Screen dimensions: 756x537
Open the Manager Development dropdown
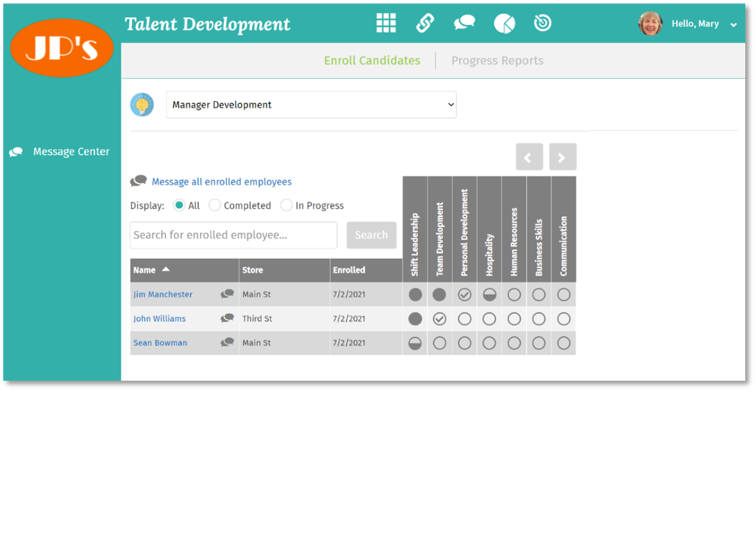(x=311, y=104)
